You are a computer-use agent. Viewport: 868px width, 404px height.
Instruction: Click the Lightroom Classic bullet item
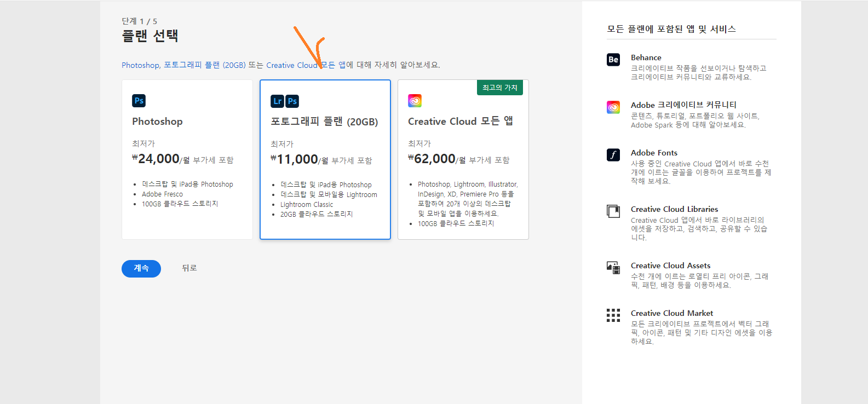307,205
